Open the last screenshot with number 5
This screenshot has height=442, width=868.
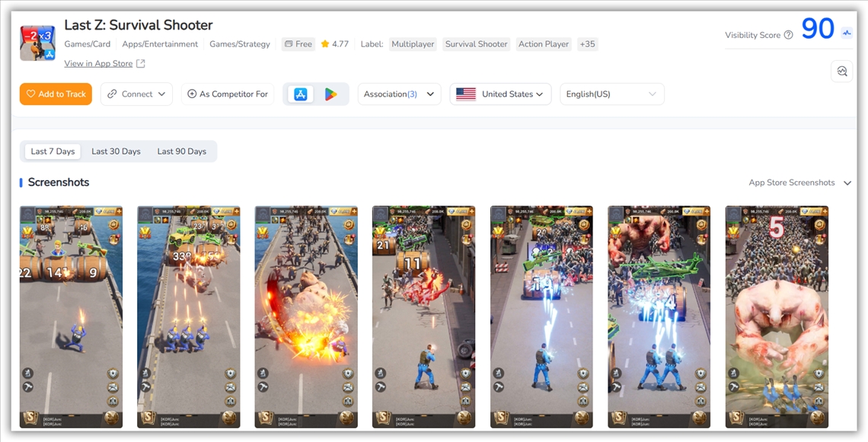pyautogui.click(x=777, y=316)
